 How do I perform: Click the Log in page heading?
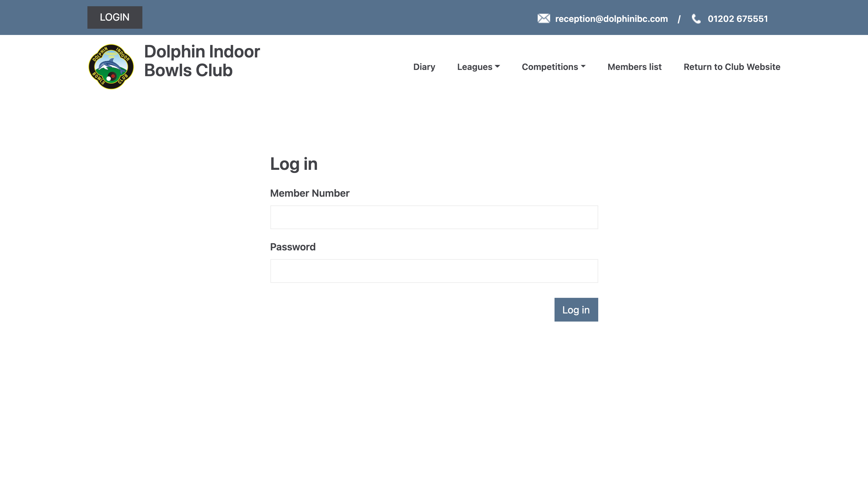pyautogui.click(x=293, y=164)
